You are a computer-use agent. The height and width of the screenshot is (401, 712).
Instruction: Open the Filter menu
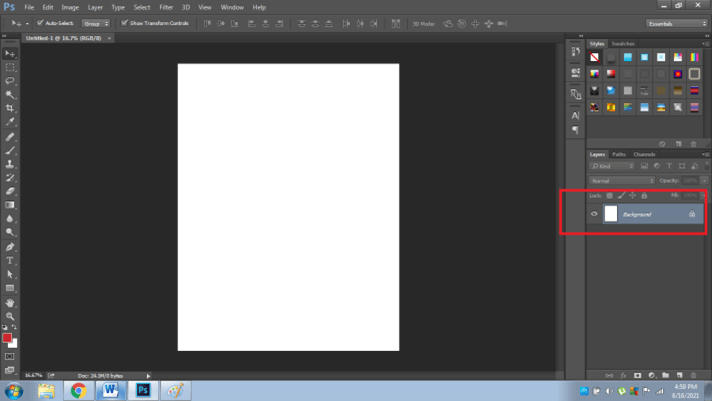[x=166, y=7]
